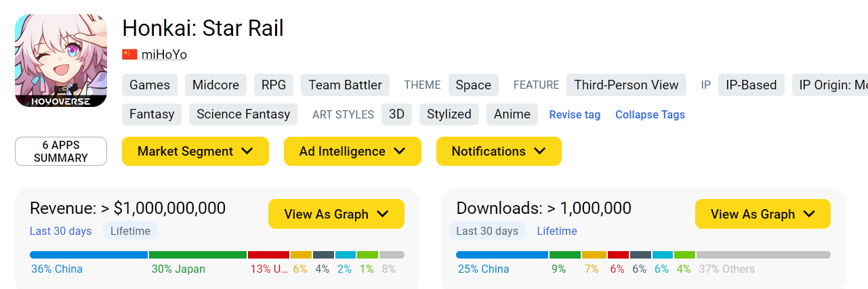The width and height of the screenshot is (868, 289).
Task: Open the 6 Apps Summary button
Action: tap(61, 151)
